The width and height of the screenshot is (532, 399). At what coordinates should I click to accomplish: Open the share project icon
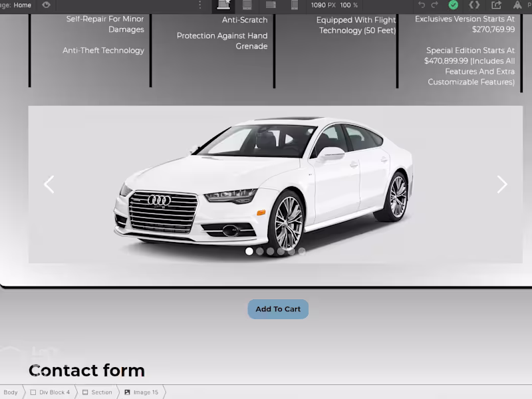pos(496,5)
